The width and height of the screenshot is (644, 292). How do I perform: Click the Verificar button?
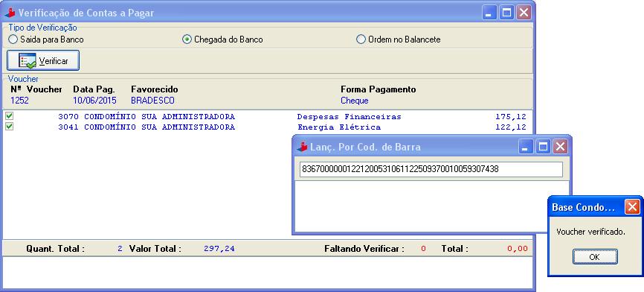coord(43,61)
